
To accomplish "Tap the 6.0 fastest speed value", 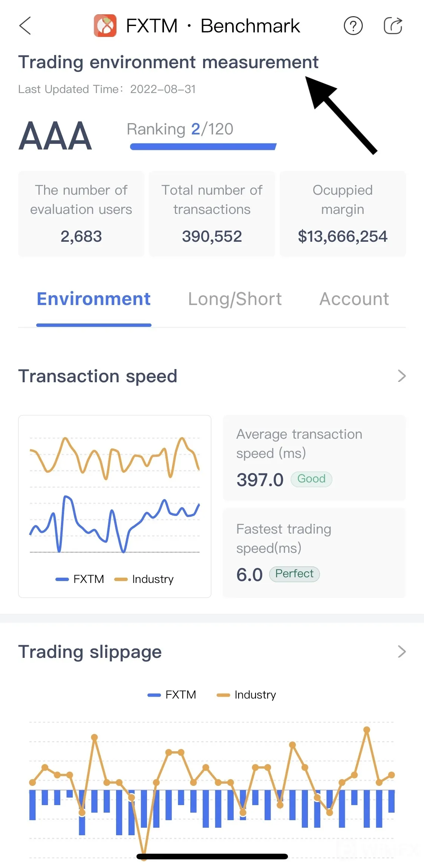I will [250, 575].
